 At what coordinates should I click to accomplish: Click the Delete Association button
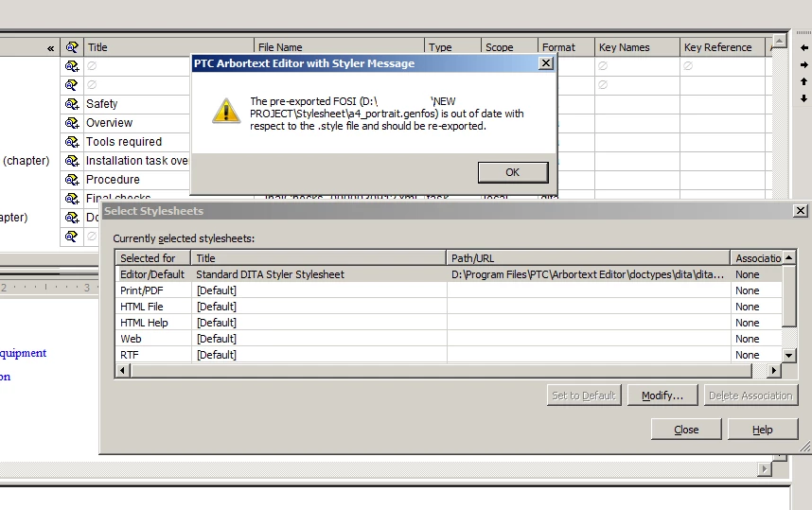[x=750, y=396]
